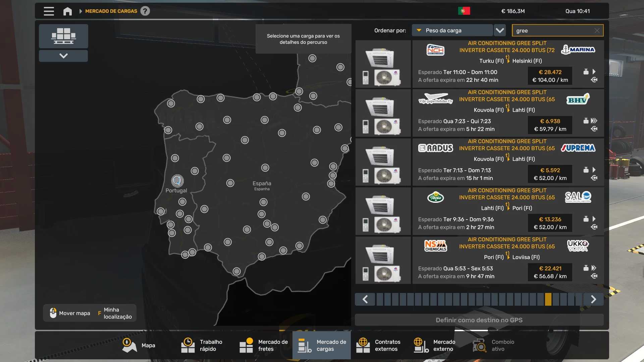Screen dimensions: 644x362
Task: Click the player location marker in Portugal
Action: (x=177, y=181)
